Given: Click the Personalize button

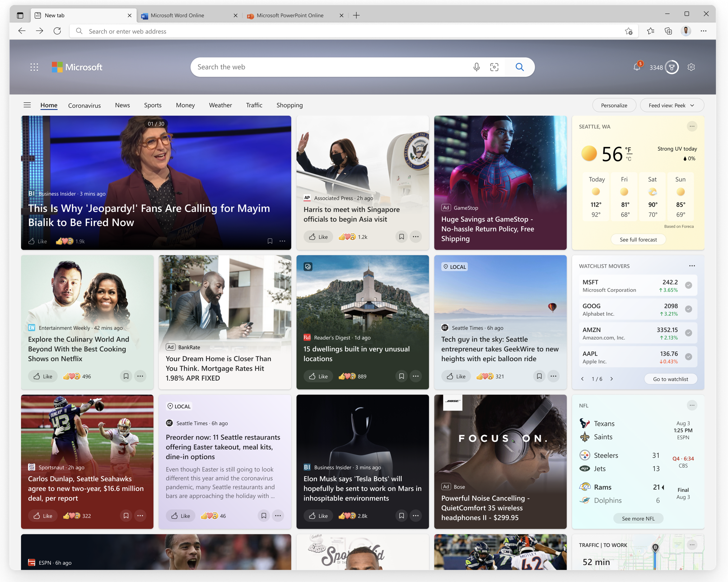Looking at the screenshot, I should click(x=614, y=105).
